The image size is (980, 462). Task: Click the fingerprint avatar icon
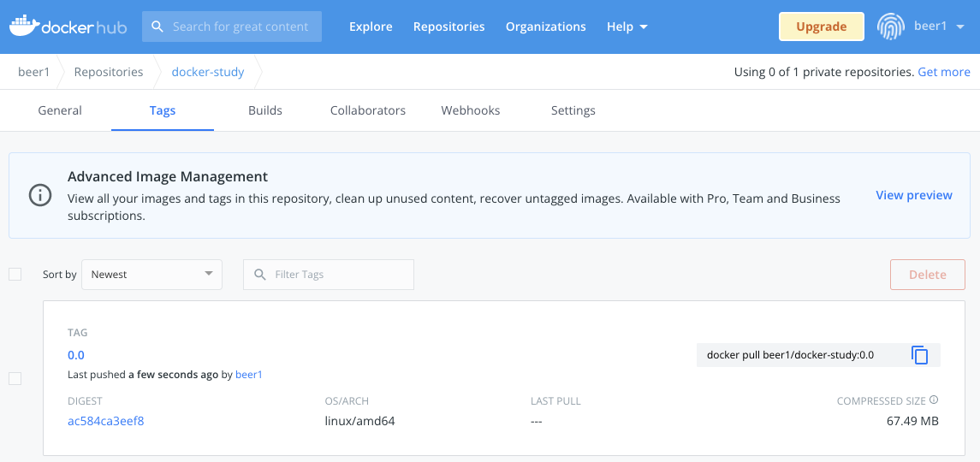pyautogui.click(x=891, y=27)
